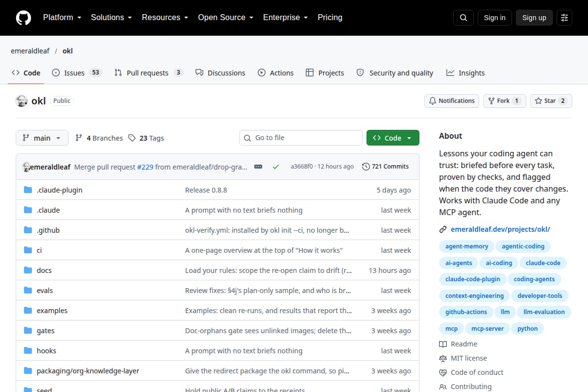The height and width of the screenshot is (392, 588).
Task: Focus the Go to file search field
Action: pyautogui.click(x=301, y=138)
